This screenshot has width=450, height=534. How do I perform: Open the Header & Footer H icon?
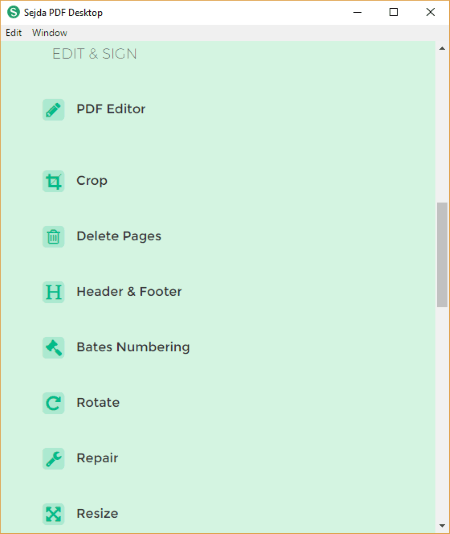(x=53, y=292)
